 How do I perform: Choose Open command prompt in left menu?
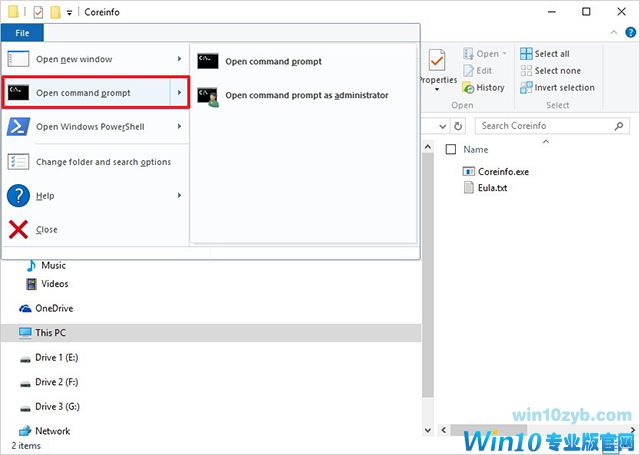pyautogui.click(x=96, y=93)
